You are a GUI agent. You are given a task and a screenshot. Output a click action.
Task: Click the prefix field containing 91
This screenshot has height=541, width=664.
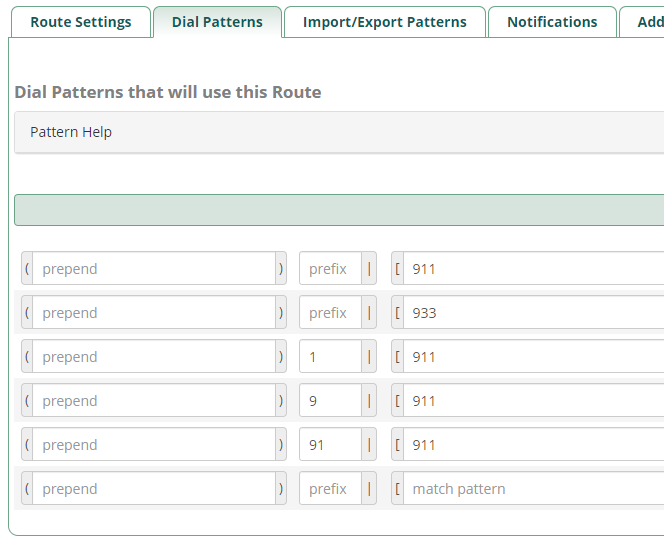[x=330, y=444]
